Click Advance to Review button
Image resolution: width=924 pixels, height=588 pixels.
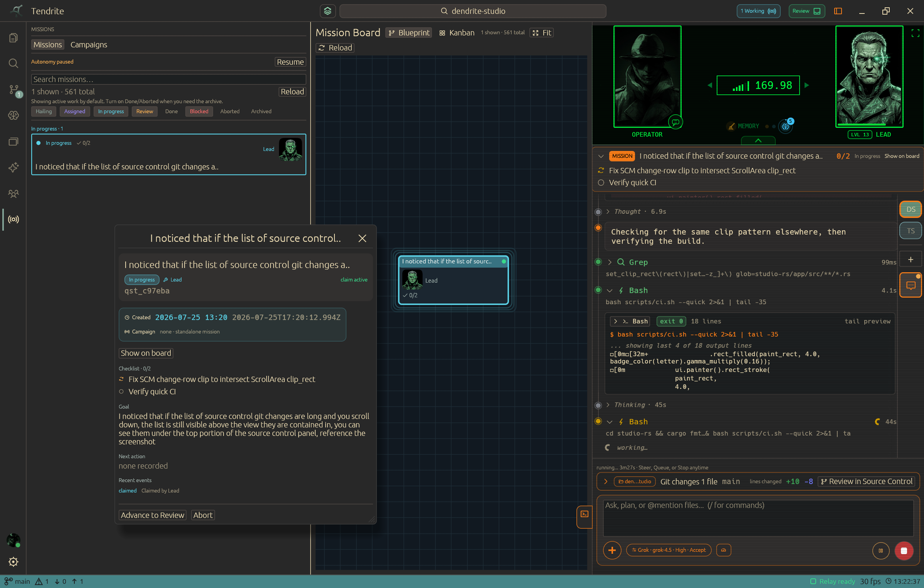point(153,515)
